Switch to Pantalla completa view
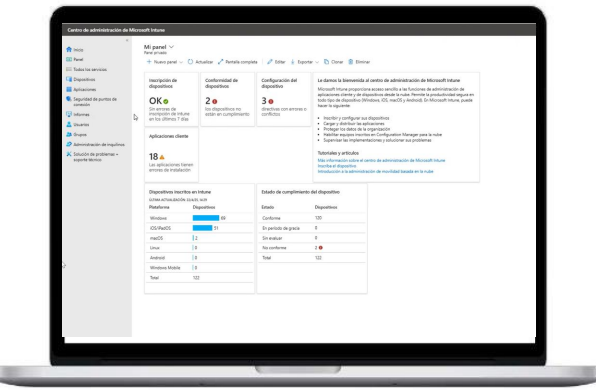The width and height of the screenshot is (597, 390). [x=238, y=62]
